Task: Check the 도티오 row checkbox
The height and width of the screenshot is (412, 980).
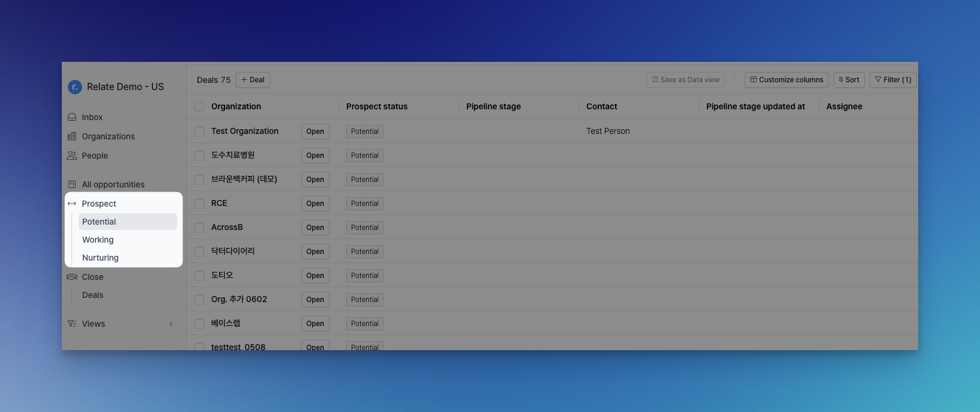Action: click(x=199, y=275)
